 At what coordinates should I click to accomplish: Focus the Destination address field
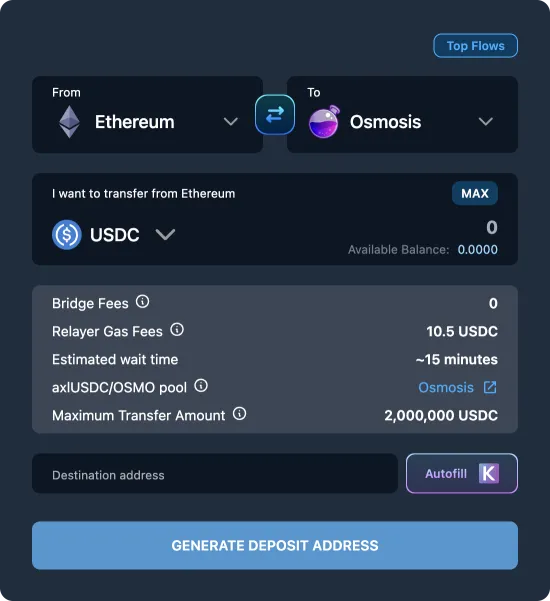(215, 473)
